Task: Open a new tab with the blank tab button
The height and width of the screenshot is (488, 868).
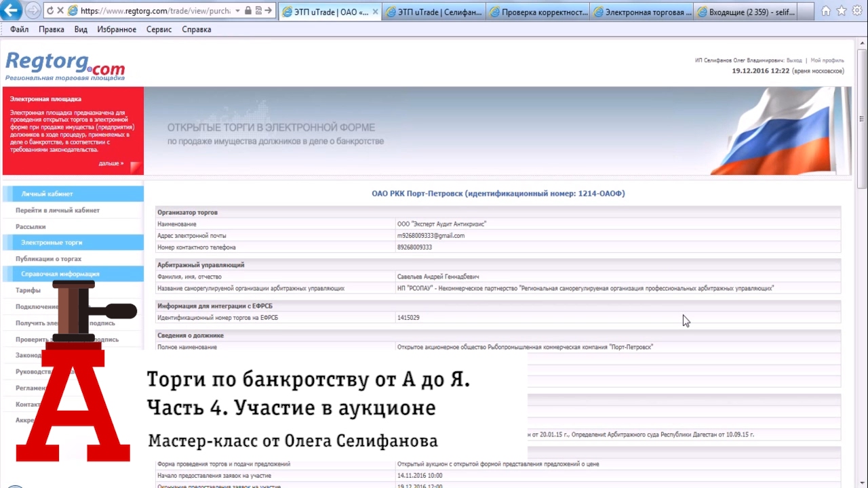Action: pyautogui.click(x=807, y=12)
